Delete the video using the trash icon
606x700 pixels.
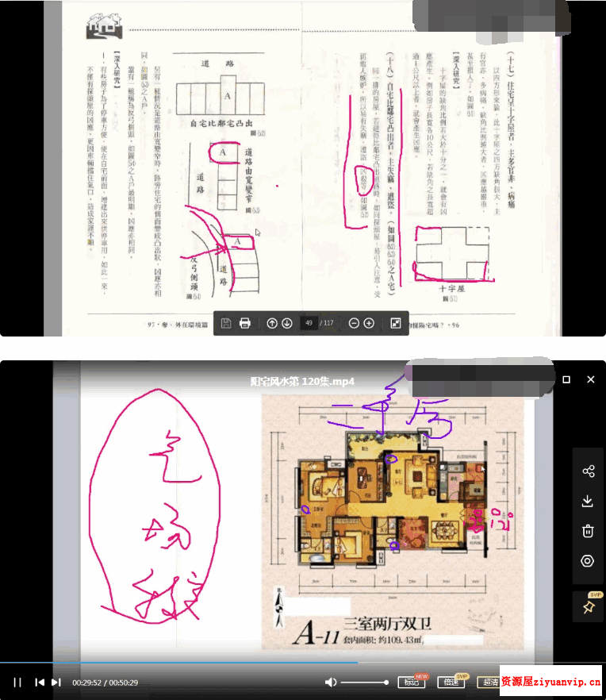[x=588, y=531]
